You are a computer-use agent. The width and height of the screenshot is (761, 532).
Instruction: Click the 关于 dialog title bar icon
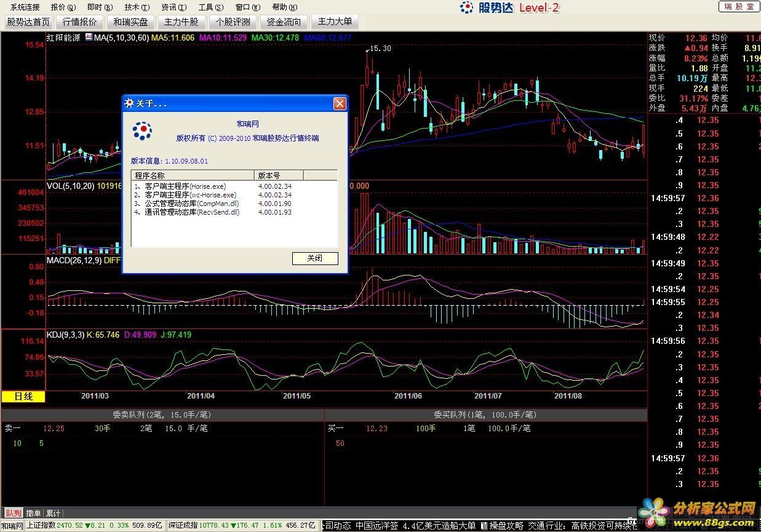pyautogui.click(x=129, y=104)
